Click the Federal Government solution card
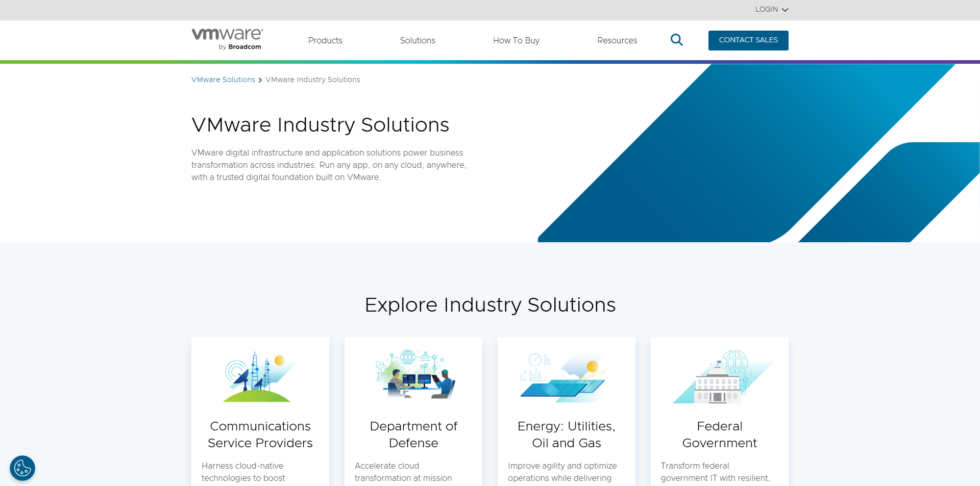980x486 pixels. click(x=719, y=408)
